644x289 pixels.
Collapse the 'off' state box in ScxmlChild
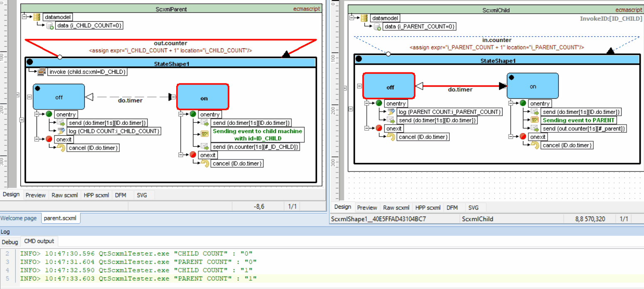359,86
